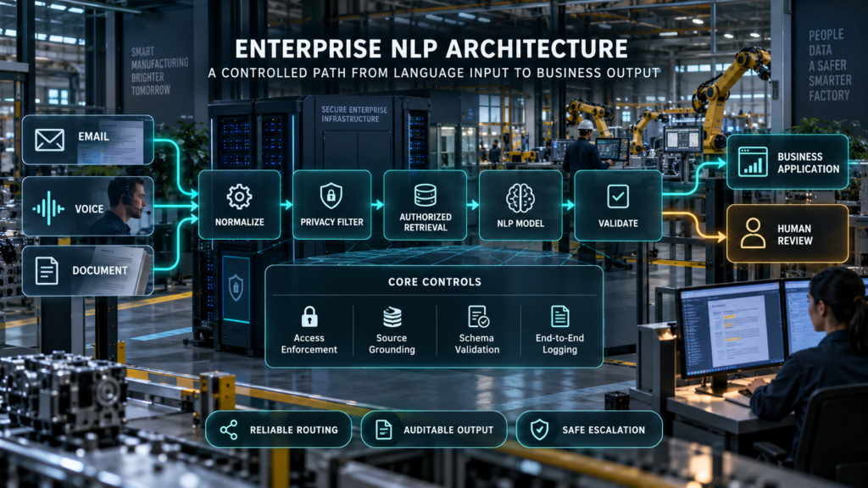This screenshot has width=868, height=488.
Task: Click the Email envelope icon
Action: coord(49,140)
